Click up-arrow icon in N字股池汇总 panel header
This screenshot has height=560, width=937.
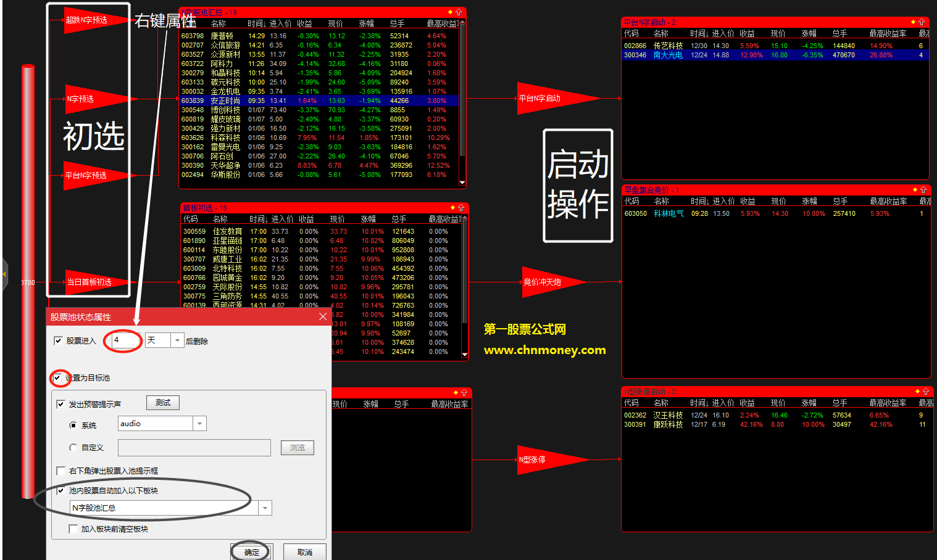coord(459,12)
